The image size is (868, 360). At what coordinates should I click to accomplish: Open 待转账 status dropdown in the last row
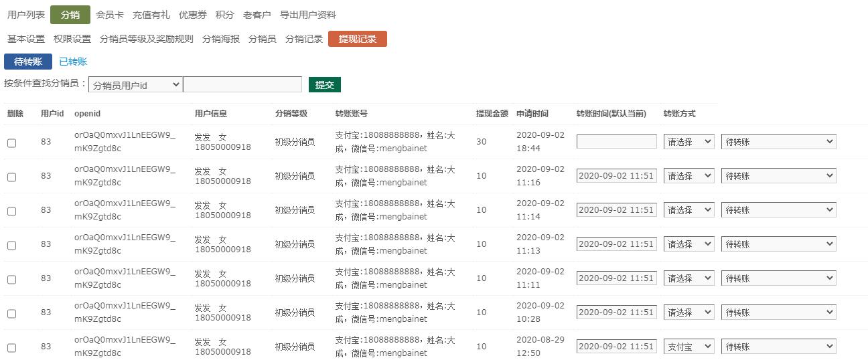pyautogui.click(x=778, y=347)
